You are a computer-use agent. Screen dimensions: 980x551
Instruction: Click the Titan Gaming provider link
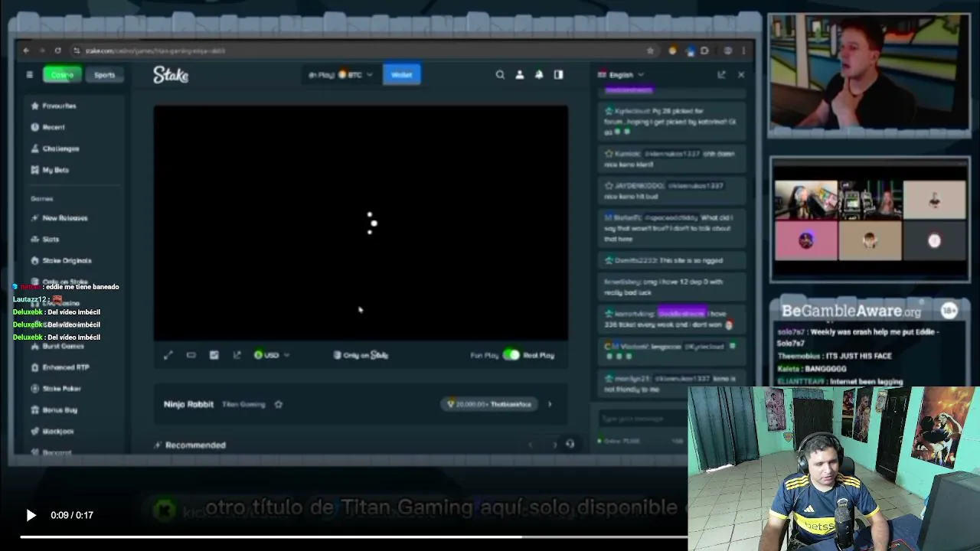tap(243, 404)
